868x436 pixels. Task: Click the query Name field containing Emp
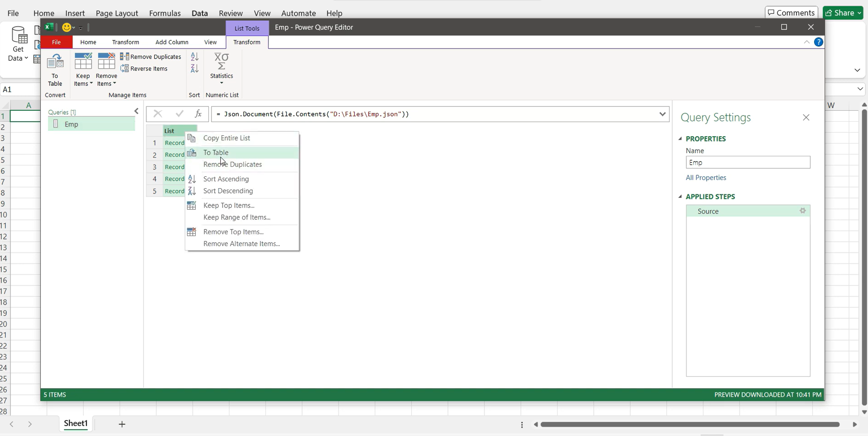click(x=748, y=162)
